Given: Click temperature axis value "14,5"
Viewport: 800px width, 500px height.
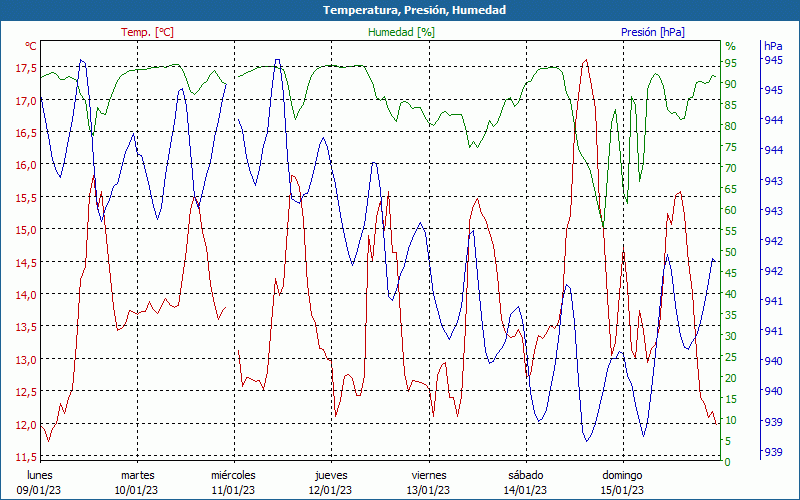Looking at the screenshot, I should coord(26,263).
